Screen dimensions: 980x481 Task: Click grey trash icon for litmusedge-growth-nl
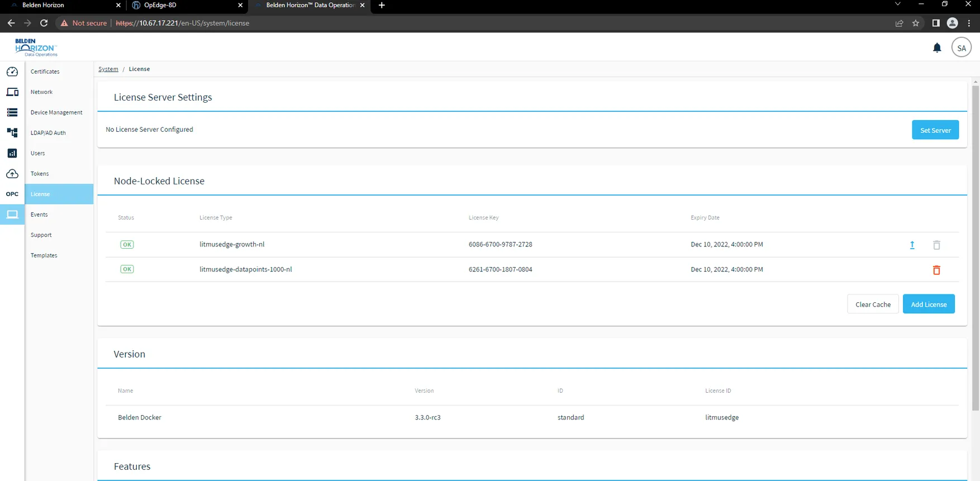click(x=936, y=245)
